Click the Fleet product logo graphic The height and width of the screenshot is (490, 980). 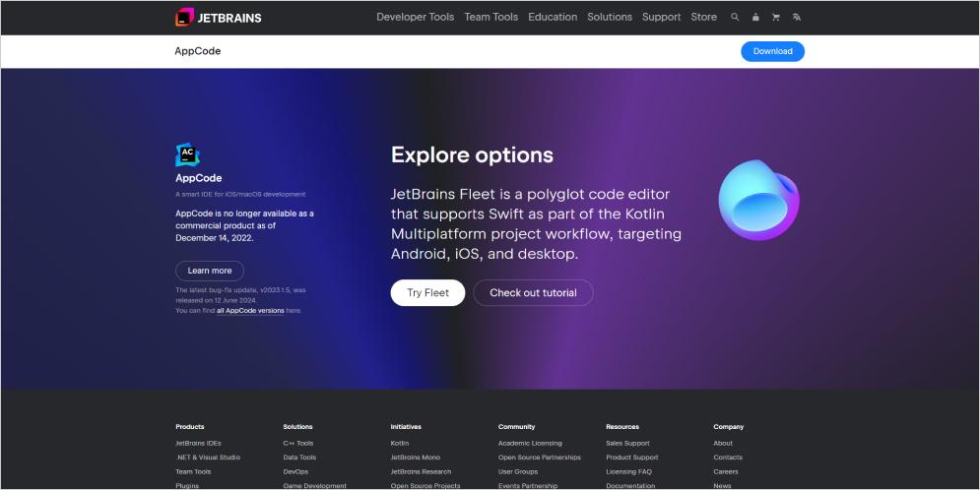tap(758, 201)
